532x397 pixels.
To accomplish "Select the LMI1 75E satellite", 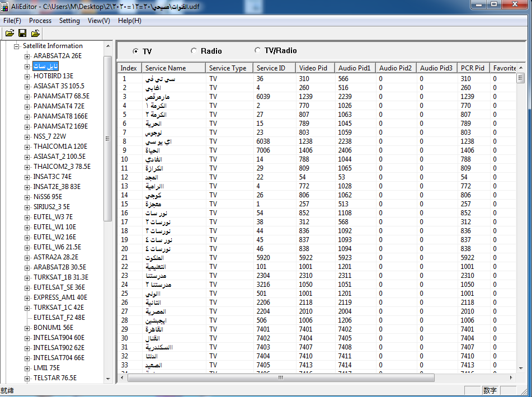I will [x=46, y=368].
